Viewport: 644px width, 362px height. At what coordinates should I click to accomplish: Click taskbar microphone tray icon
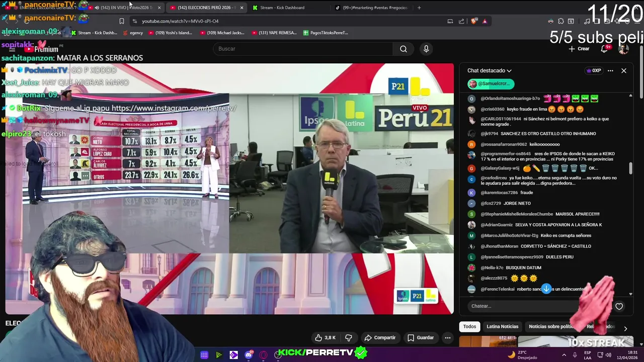[575, 355]
